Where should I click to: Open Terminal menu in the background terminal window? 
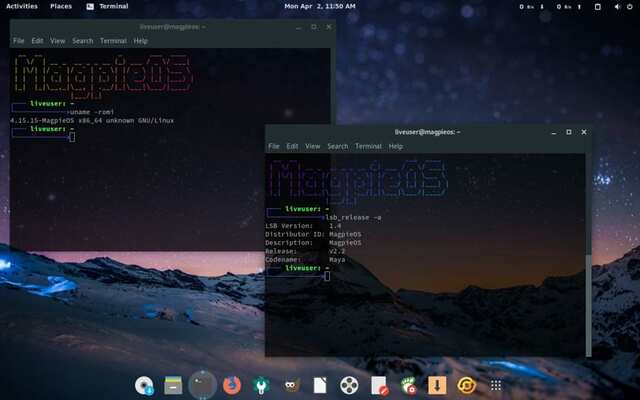coord(113,41)
